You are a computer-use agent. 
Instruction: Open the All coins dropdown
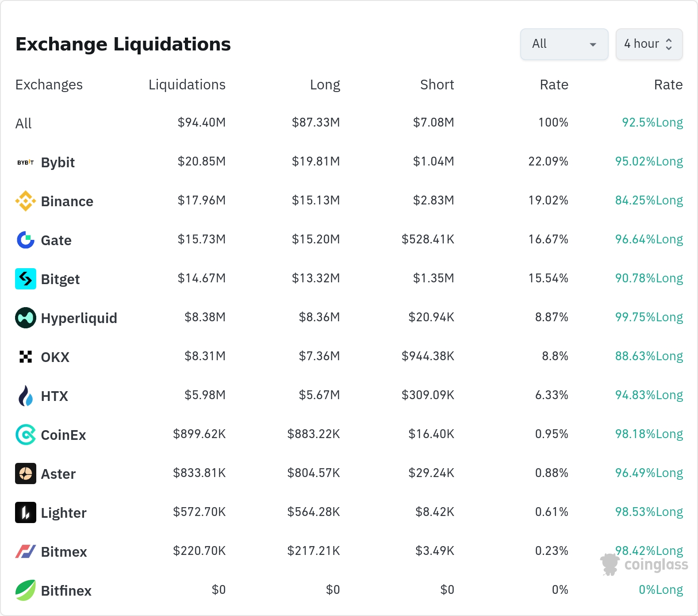coord(564,44)
